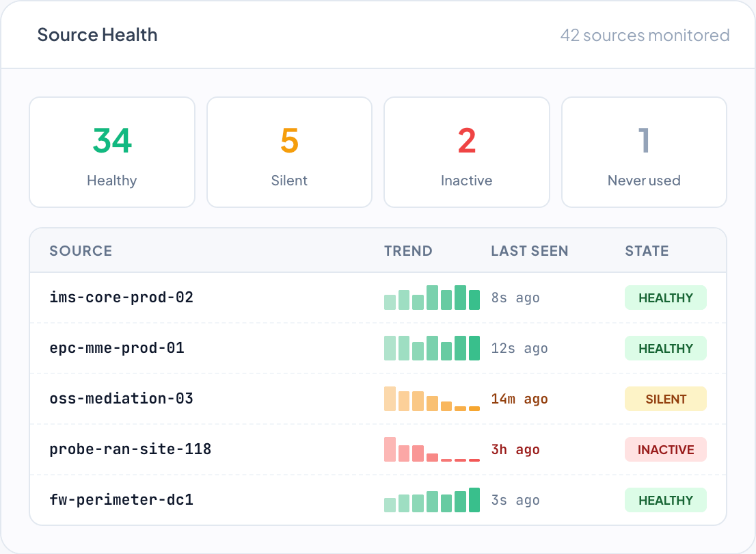Open the Healthy sources card showing 34
756x554 pixels.
click(112, 152)
